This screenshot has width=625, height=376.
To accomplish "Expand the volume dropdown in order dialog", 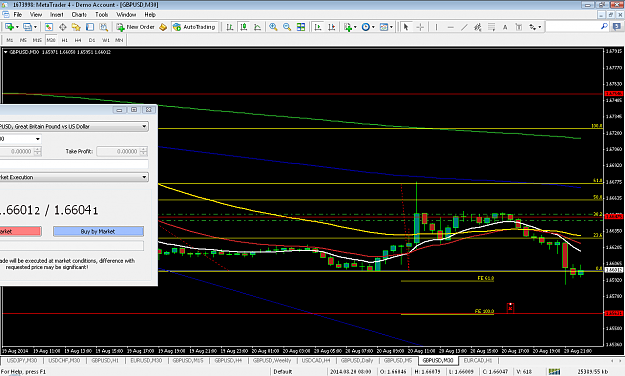I will click(38, 139).
